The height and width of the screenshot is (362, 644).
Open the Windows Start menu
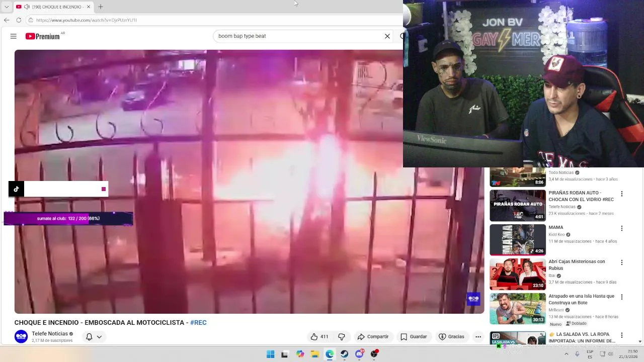point(270,354)
